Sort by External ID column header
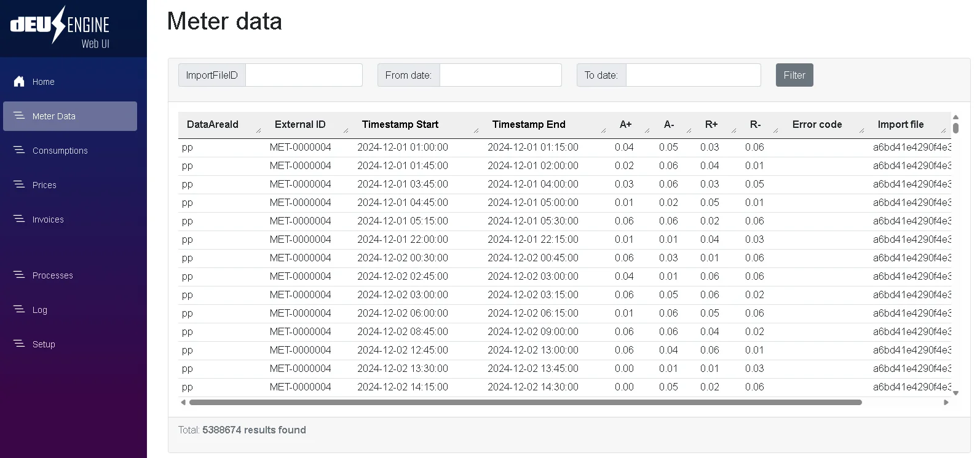 coord(300,124)
